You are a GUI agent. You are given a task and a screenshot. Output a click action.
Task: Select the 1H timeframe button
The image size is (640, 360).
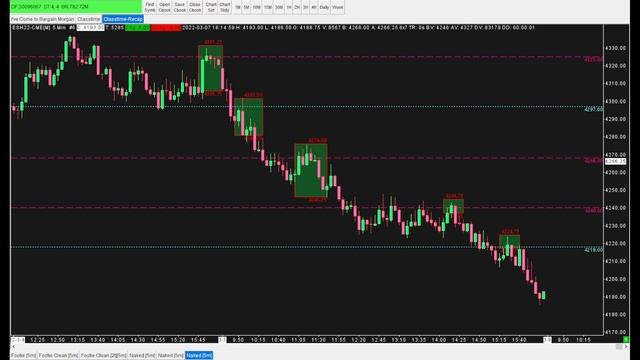point(289,7)
